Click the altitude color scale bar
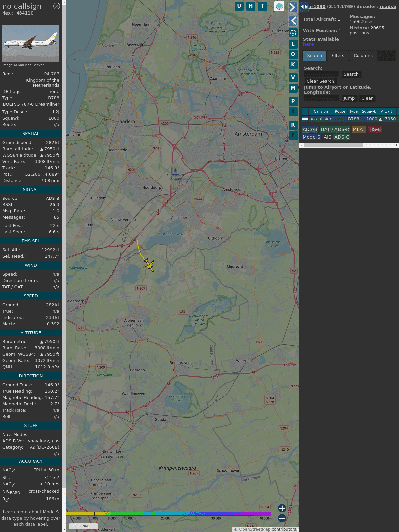 (x=169, y=514)
